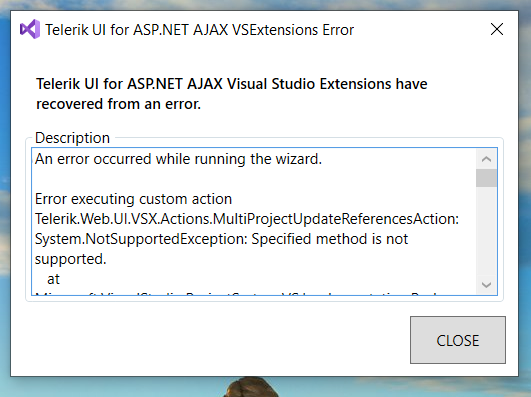Image resolution: width=531 pixels, height=397 pixels.
Task: Click the partially visible bottom stack trace line
Action: (x=237, y=293)
